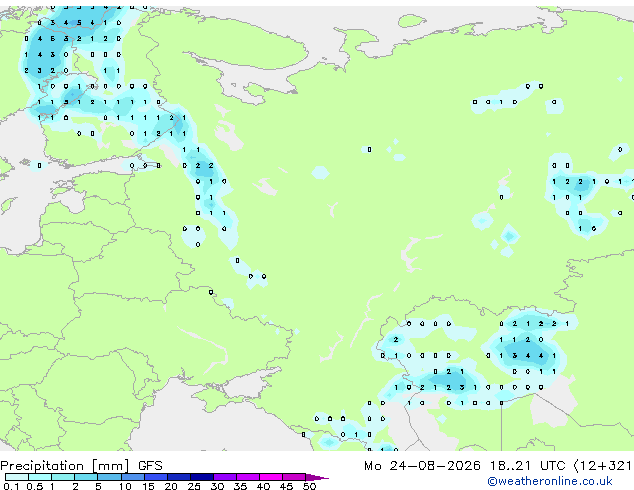Screen dimensions: 634x490
Task: Pick the 25–30 mm legend swatch
Action: pos(201,477)
